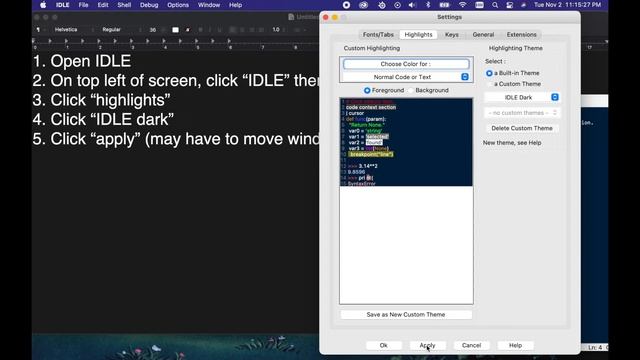Open the Debug menu

(x=149, y=5)
